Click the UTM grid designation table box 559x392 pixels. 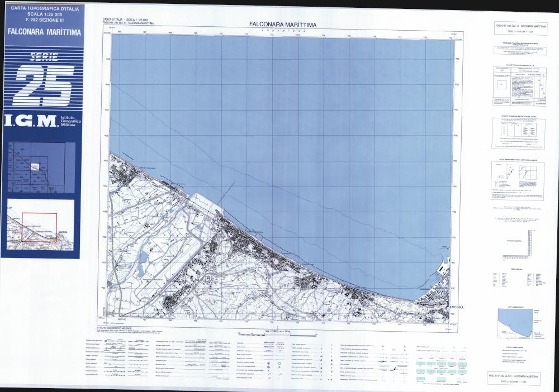(x=519, y=85)
